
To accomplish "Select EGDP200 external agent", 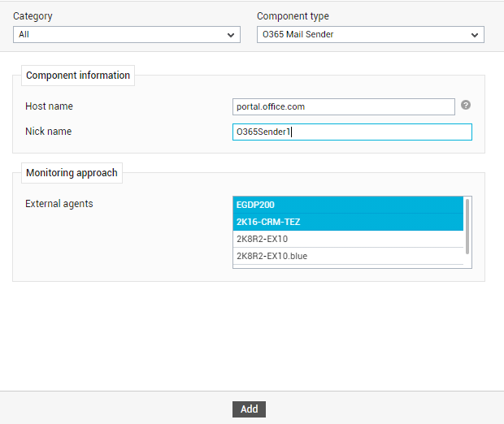I will tap(348, 205).
